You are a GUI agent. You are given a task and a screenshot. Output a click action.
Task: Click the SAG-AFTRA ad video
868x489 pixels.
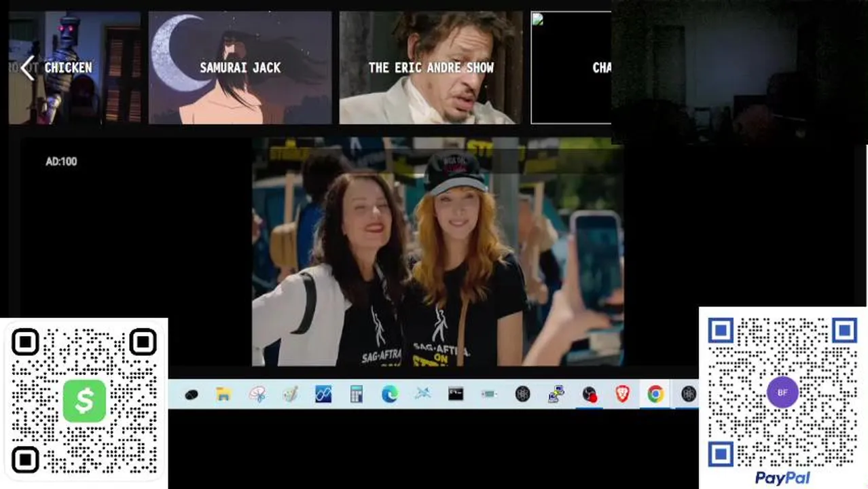tap(438, 252)
